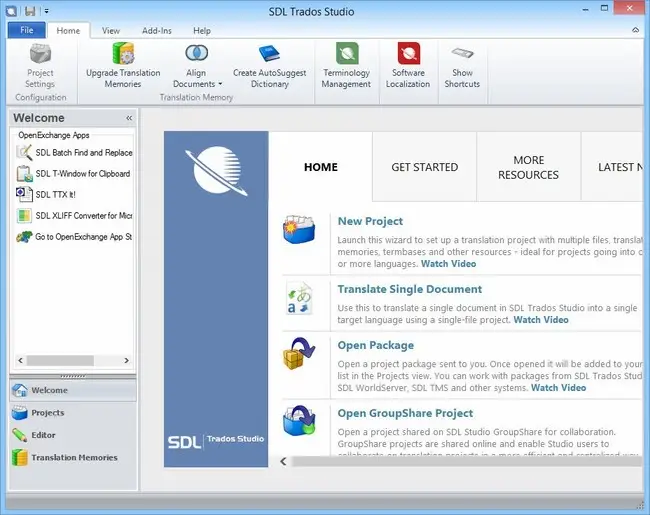Screen dimensions: 650x515
Task: Select the HOME welcome tab
Action: click(x=320, y=167)
